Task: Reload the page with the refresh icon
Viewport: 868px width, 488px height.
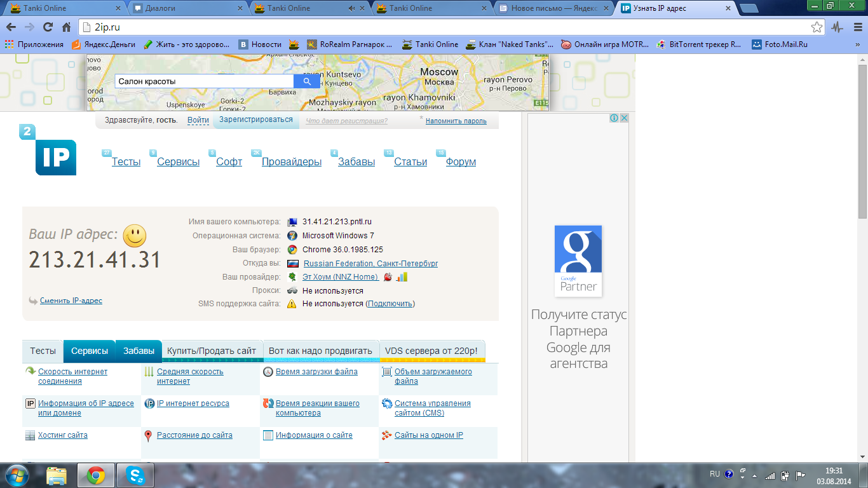Action: [48, 27]
